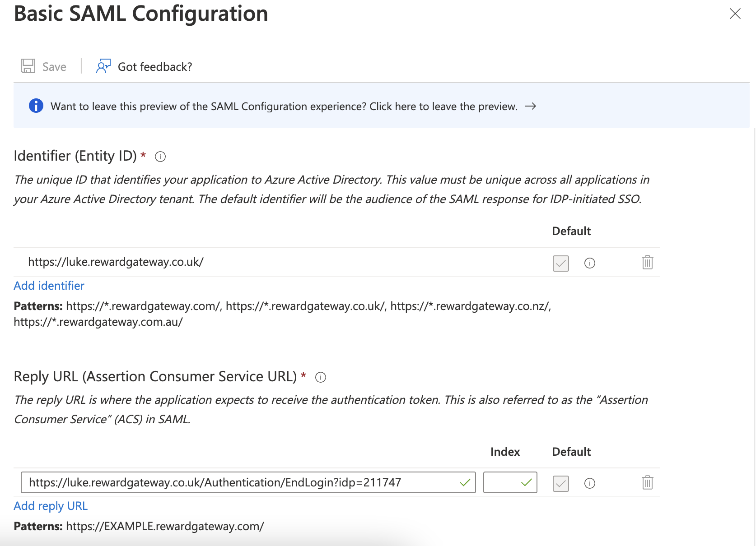
Task: Click the feedback person icon
Action: coord(103,66)
